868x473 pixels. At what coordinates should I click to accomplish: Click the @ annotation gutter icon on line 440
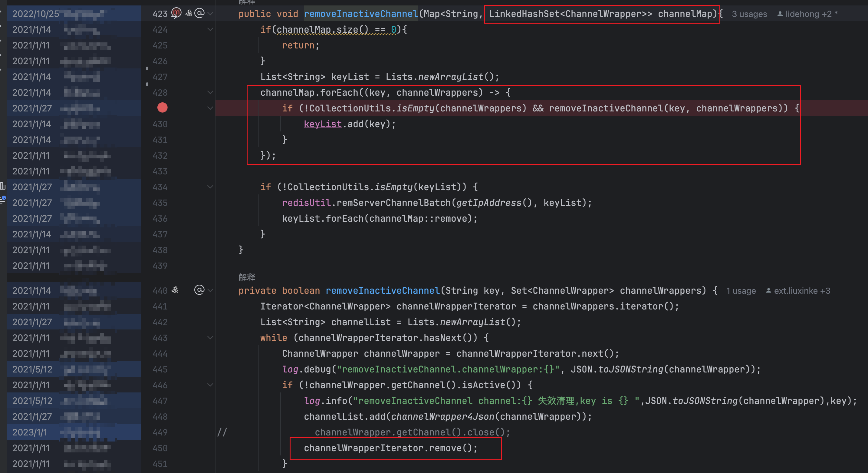(x=199, y=290)
